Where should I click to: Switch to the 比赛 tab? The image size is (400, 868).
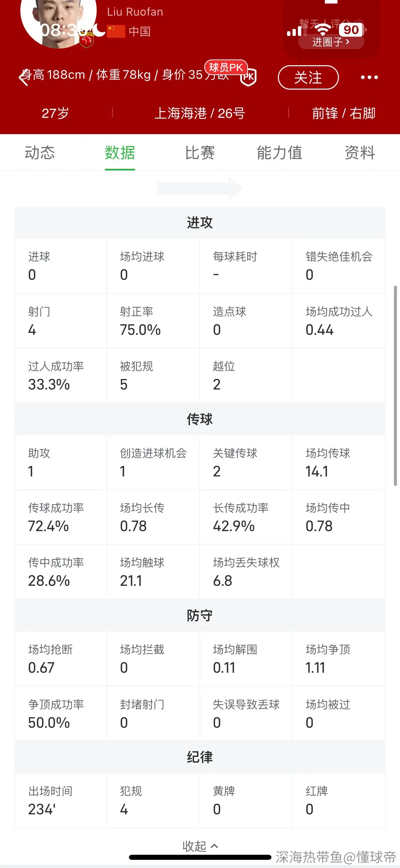(x=200, y=152)
